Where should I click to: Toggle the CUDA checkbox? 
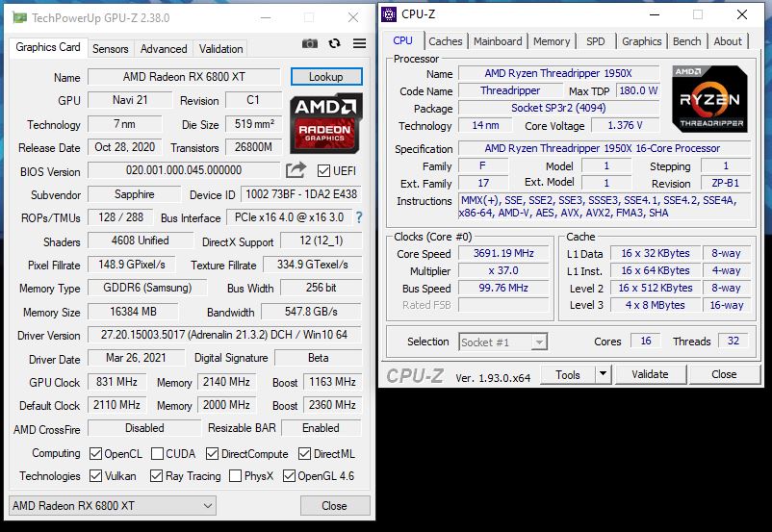157,454
